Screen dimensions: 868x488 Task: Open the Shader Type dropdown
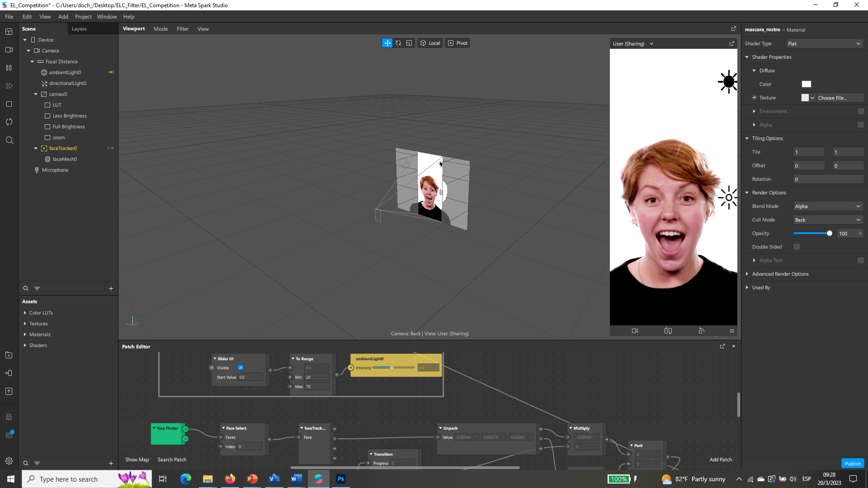coord(825,44)
